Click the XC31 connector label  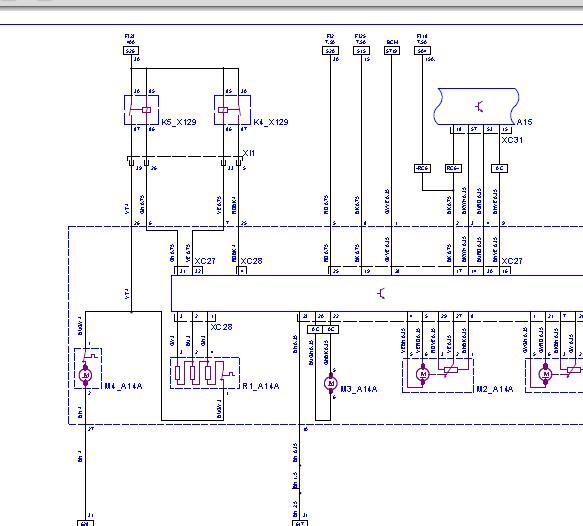coord(512,140)
